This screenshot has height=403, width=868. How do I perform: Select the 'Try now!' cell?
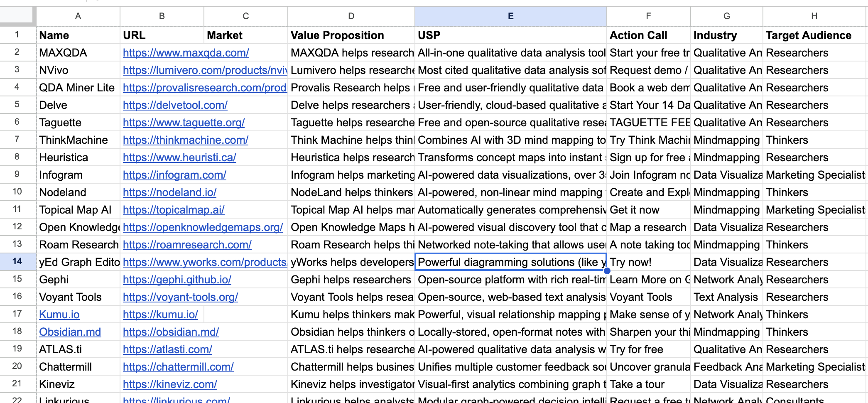tap(648, 262)
